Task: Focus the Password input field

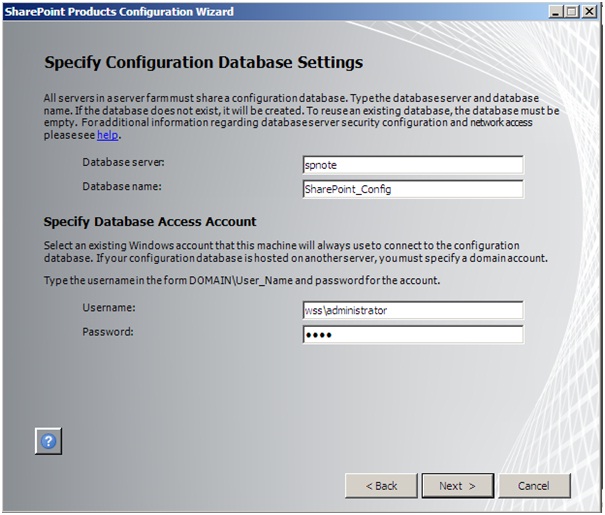Action: click(413, 334)
